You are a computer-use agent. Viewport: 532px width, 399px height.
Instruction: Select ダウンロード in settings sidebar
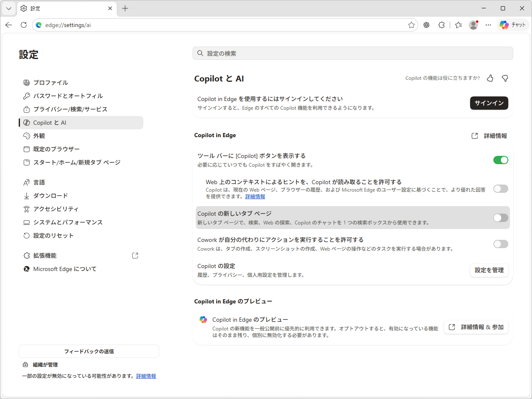coord(81,196)
